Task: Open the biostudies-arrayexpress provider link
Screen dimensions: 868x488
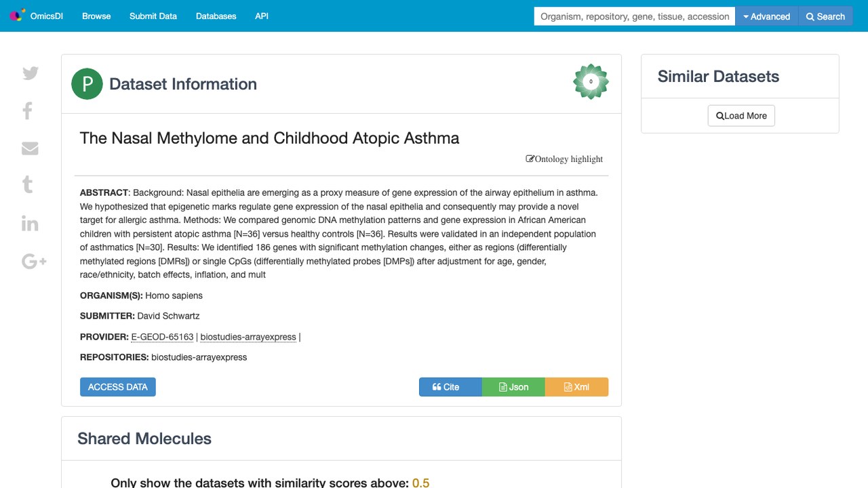Action: [x=248, y=337]
